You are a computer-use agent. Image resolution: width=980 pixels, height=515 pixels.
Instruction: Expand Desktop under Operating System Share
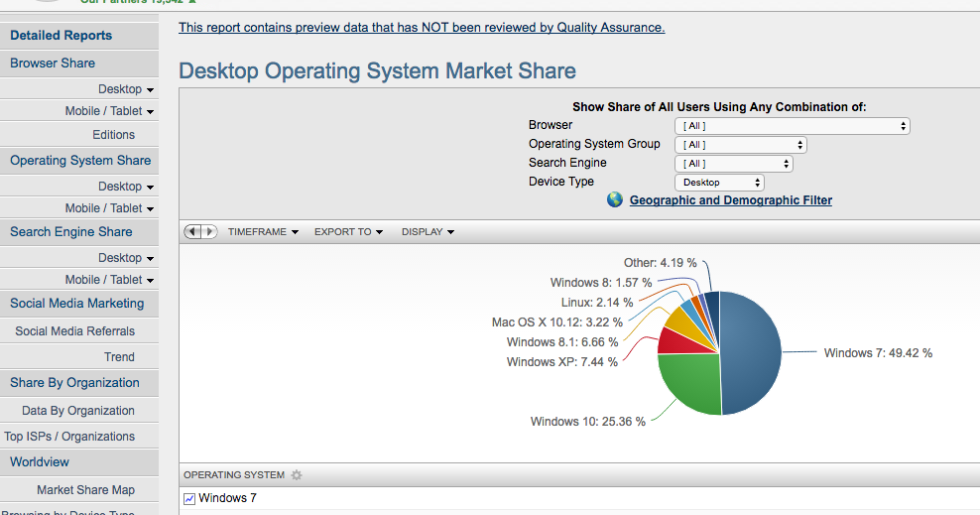[126, 187]
